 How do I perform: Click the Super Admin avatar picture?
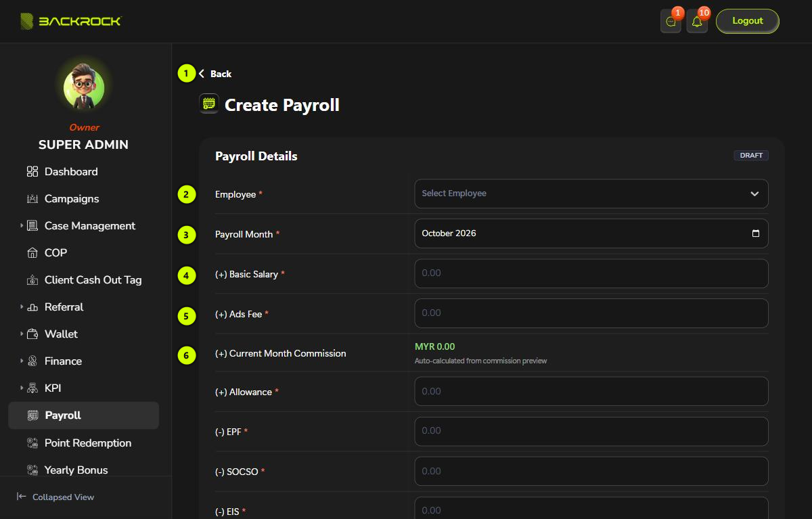(84, 88)
